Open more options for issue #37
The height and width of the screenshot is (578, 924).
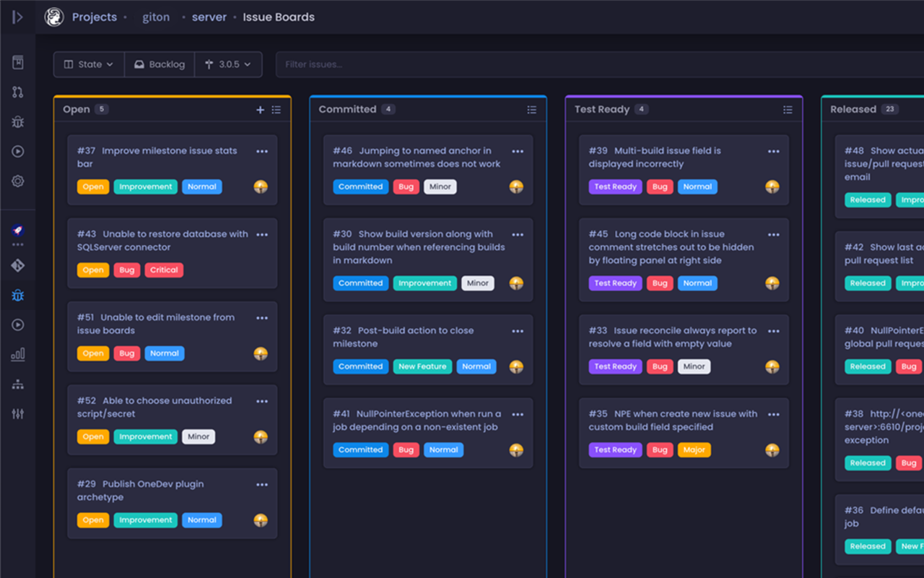click(x=262, y=152)
